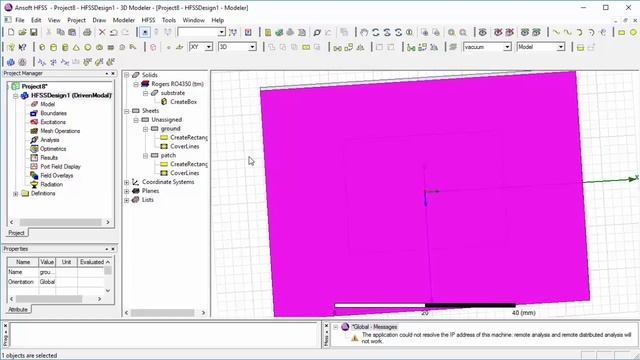Click the Save floppy disk icon
The height and width of the screenshot is (360, 640).
coord(34,32)
